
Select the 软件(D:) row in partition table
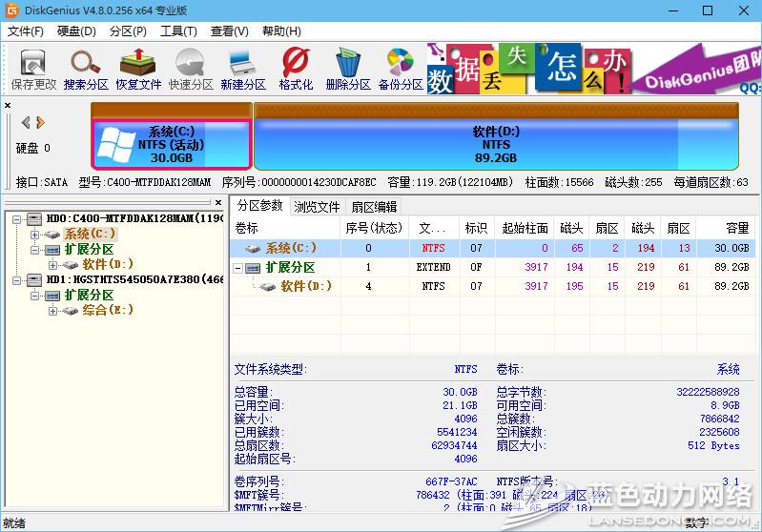pyautogui.click(x=305, y=286)
